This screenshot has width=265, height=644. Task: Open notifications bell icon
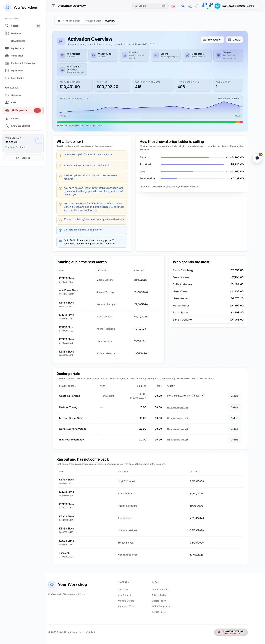[210, 6]
